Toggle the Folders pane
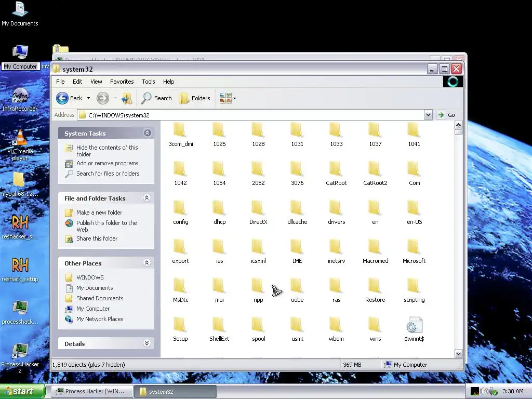Viewport: 532px width, 399px height. tap(195, 98)
